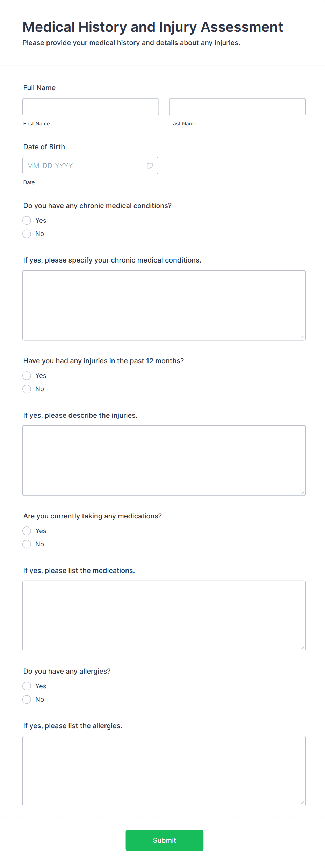This screenshot has width=325, height=868.
Task: Select No for the allergies question
Action: 27,699
